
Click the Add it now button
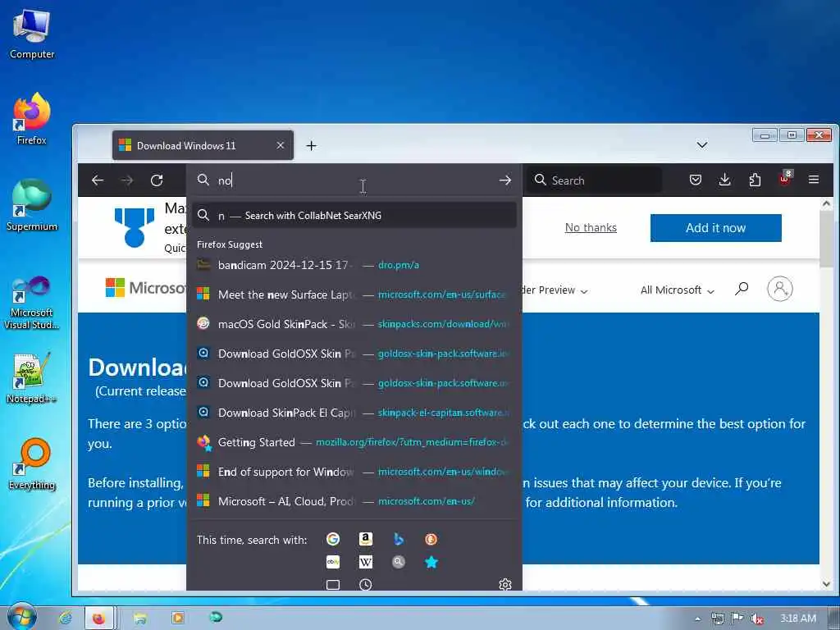coord(715,228)
